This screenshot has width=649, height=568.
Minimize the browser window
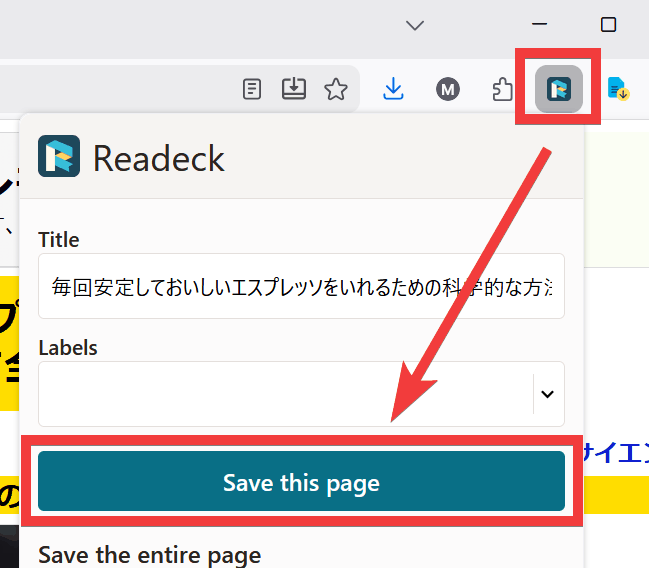pyautogui.click(x=539, y=24)
